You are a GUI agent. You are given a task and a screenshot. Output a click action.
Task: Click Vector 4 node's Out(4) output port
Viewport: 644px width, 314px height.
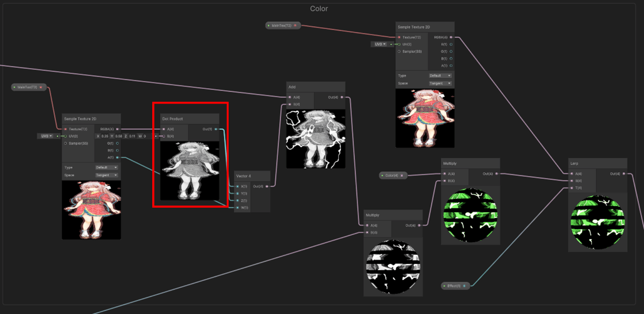click(267, 186)
